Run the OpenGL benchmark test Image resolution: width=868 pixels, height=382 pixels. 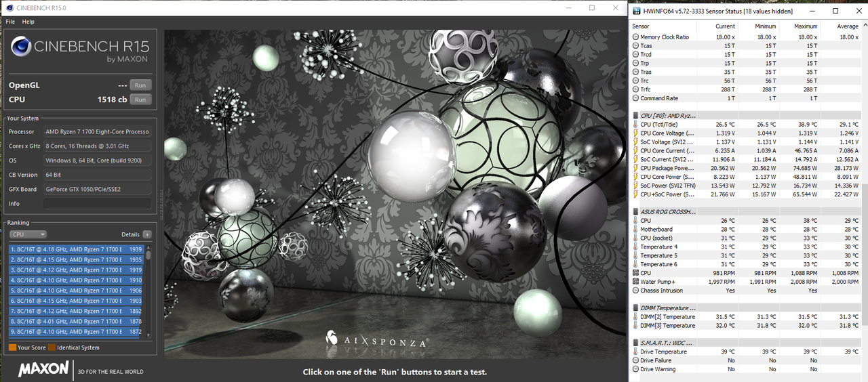(x=140, y=85)
